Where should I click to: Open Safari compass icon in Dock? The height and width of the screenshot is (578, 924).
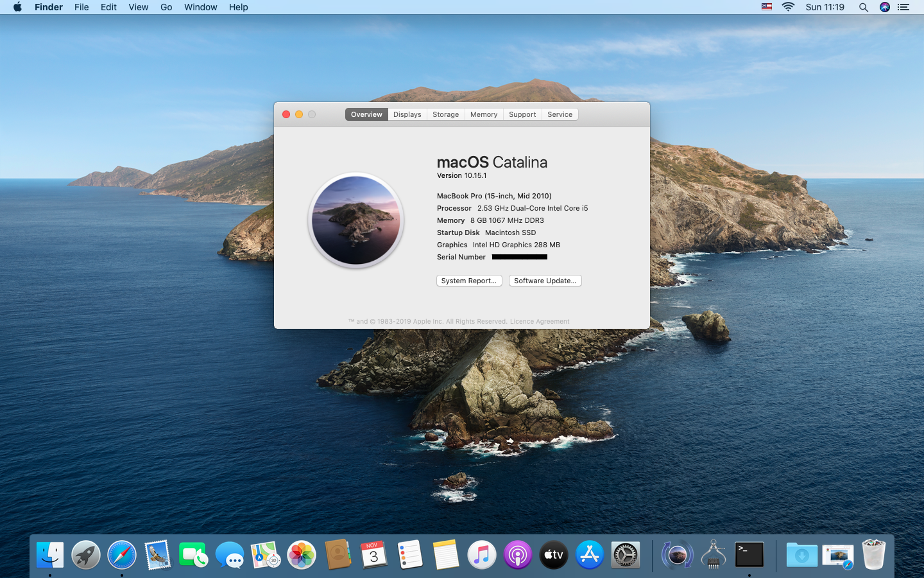(x=122, y=555)
